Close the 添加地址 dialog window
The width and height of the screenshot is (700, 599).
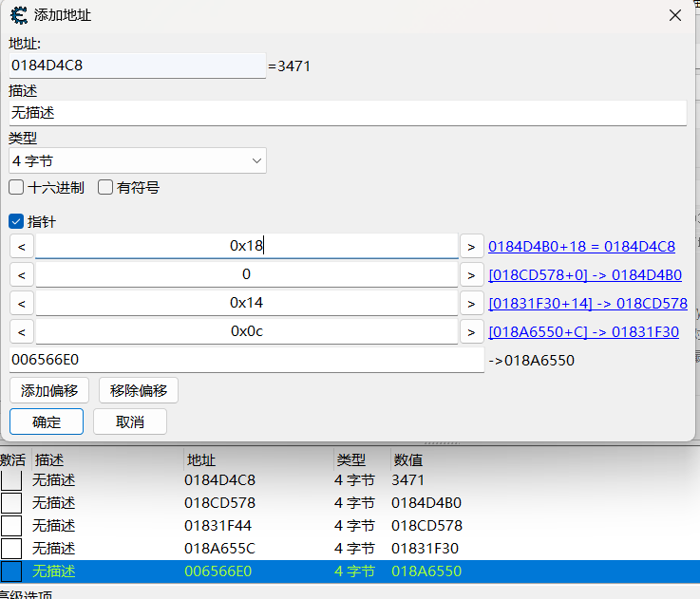point(675,16)
